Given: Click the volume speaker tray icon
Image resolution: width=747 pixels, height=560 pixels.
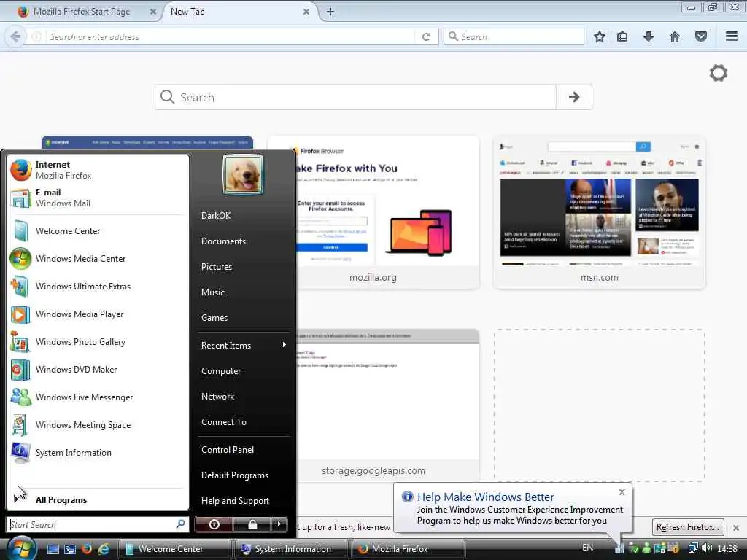Looking at the screenshot, I should click(x=707, y=548).
